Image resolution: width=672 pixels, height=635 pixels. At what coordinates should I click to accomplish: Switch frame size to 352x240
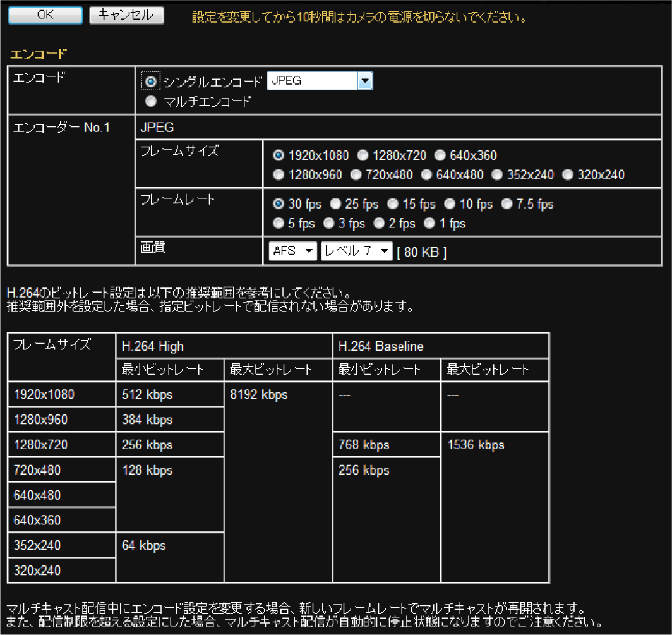pos(497,174)
